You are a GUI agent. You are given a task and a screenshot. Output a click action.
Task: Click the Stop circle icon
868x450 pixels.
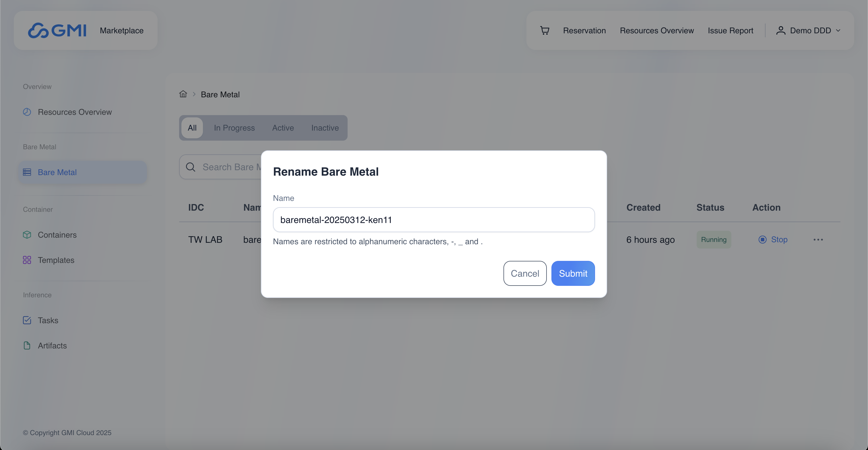[763, 239]
